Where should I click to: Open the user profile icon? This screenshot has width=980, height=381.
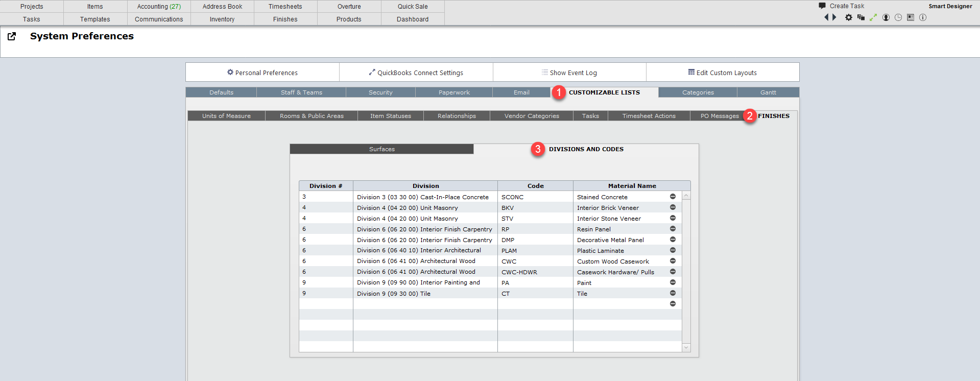[886, 17]
